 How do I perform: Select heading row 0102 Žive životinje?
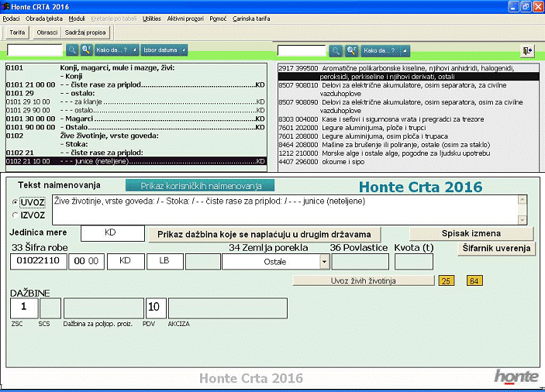[136, 136]
